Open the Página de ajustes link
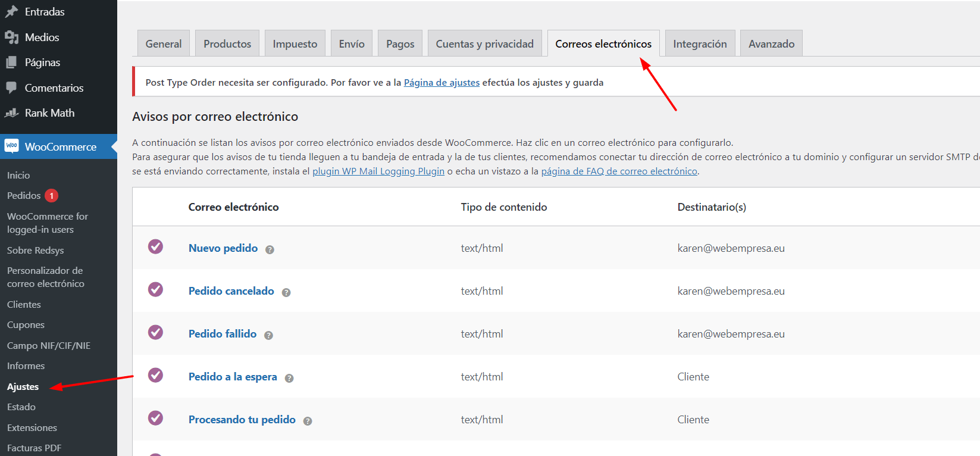Image resolution: width=980 pixels, height=456 pixels. pyautogui.click(x=442, y=82)
